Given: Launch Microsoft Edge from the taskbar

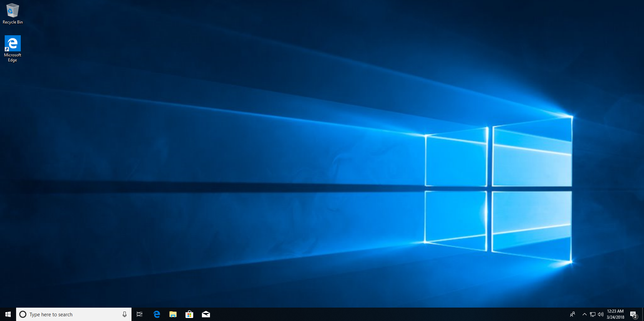Looking at the screenshot, I should (x=157, y=314).
